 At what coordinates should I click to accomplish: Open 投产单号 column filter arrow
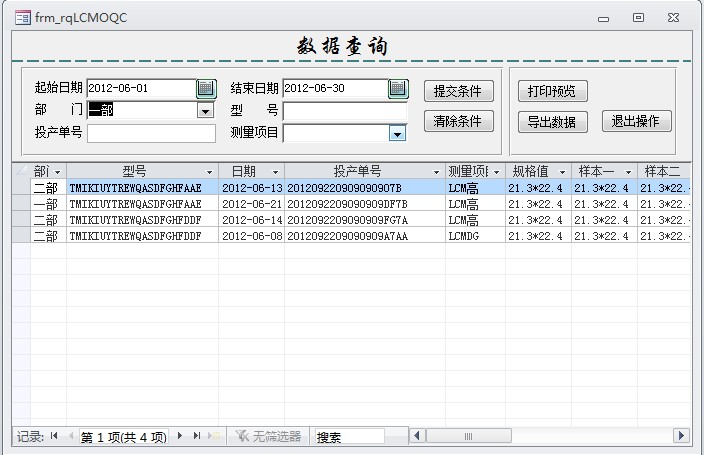(x=437, y=172)
